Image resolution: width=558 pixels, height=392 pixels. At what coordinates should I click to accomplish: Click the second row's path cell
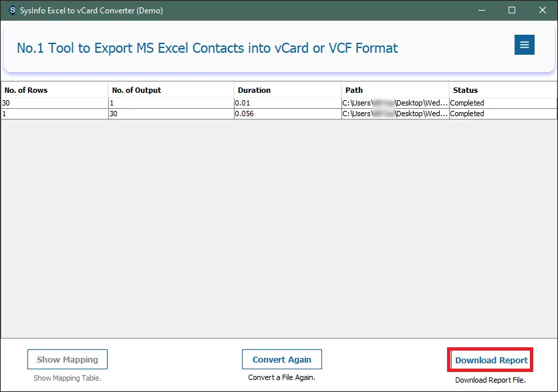pos(394,114)
